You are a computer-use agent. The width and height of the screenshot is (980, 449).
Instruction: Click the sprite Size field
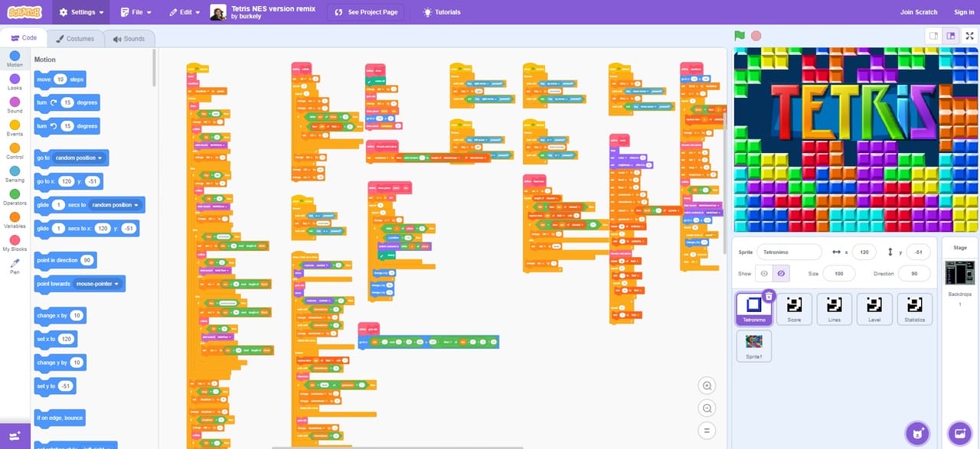tap(838, 273)
